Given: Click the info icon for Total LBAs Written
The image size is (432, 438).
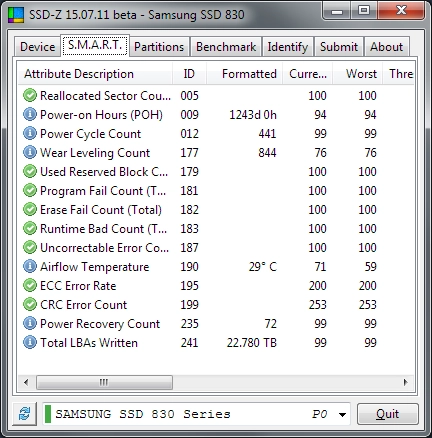Looking at the screenshot, I should pyautogui.click(x=30, y=342).
